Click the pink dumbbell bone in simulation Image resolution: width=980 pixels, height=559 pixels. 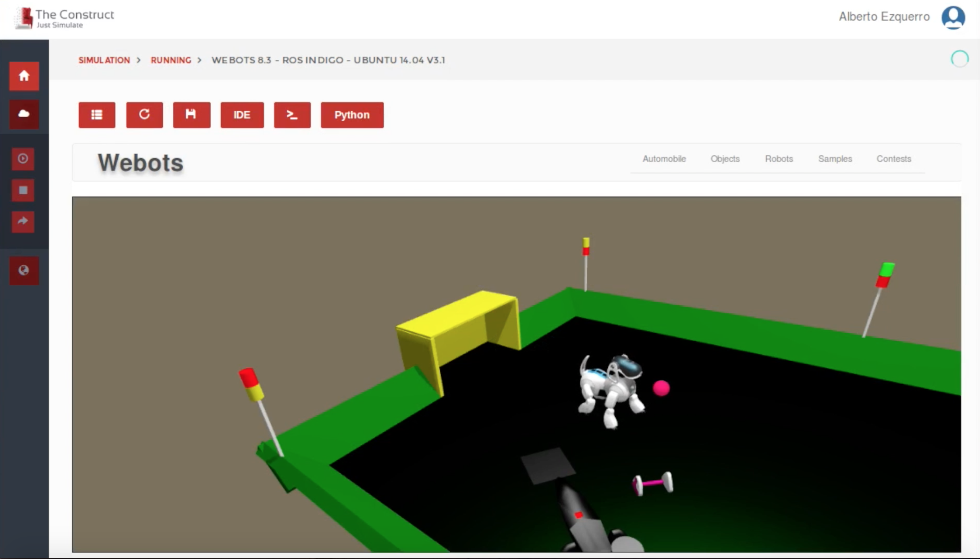point(653,483)
